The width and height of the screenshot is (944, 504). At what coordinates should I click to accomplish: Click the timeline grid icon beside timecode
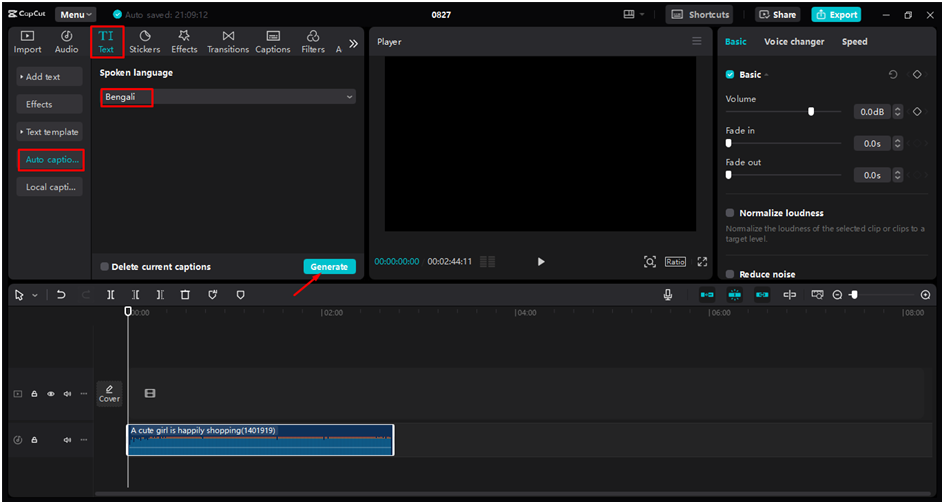click(488, 261)
